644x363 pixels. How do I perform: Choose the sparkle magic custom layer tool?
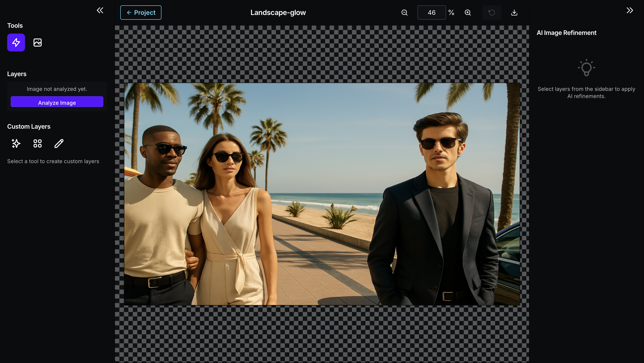pyautogui.click(x=16, y=143)
